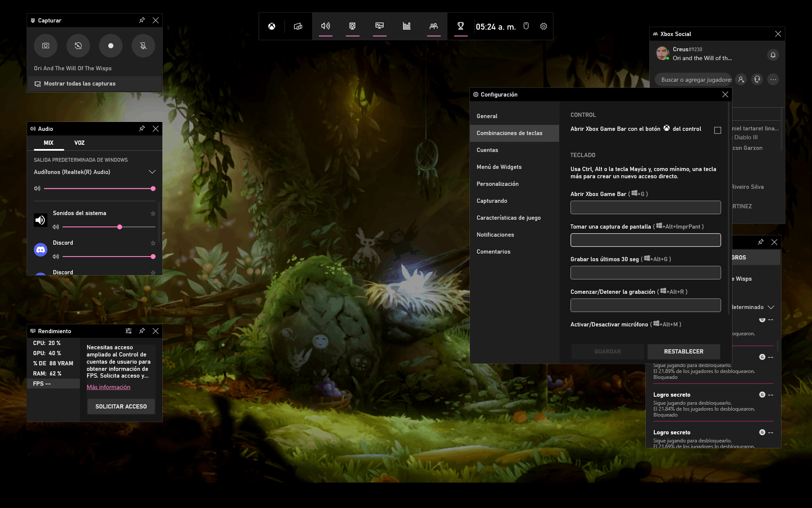Enable open Game Bar with controller button checkbox
This screenshot has height=508, width=812.
[x=718, y=130]
